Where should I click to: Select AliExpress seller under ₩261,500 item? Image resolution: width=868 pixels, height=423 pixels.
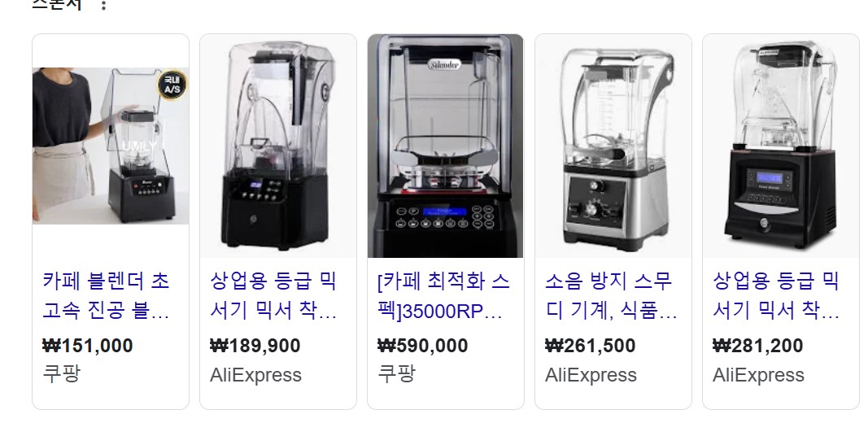[591, 375]
